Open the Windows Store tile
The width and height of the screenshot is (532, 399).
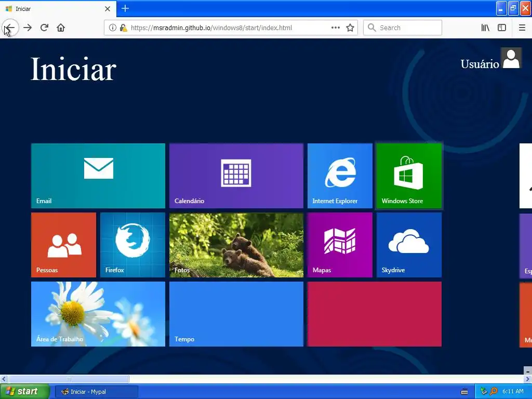click(x=409, y=176)
